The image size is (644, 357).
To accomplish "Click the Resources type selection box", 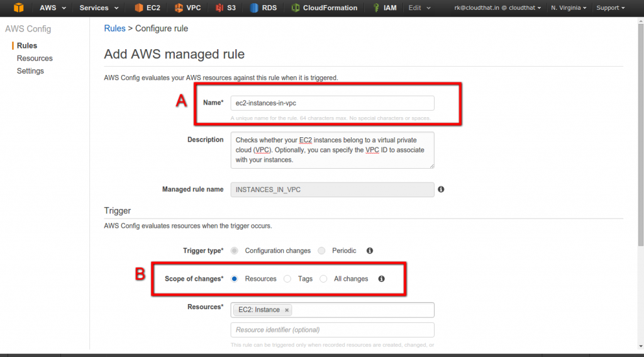I will coord(332,310).
